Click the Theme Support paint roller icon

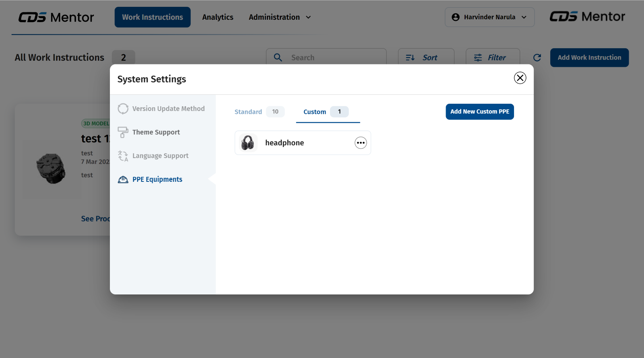(x=123, y=132)
